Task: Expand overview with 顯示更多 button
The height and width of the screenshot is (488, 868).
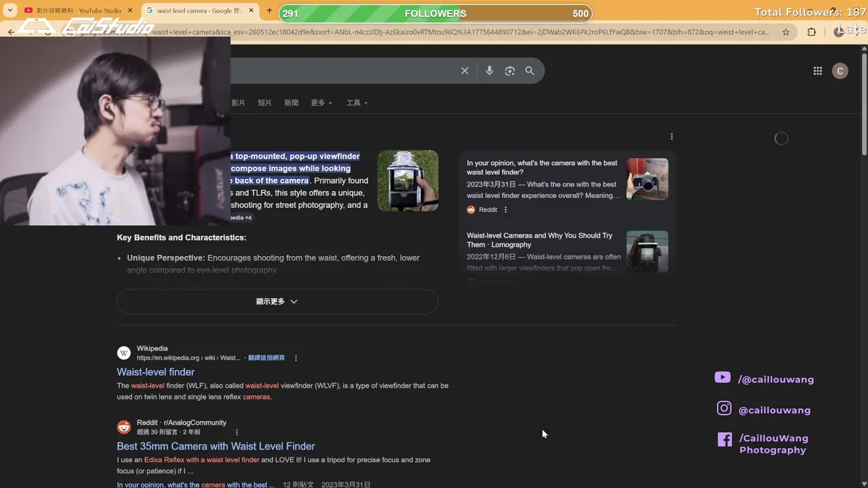Action: tap(277, 302)
